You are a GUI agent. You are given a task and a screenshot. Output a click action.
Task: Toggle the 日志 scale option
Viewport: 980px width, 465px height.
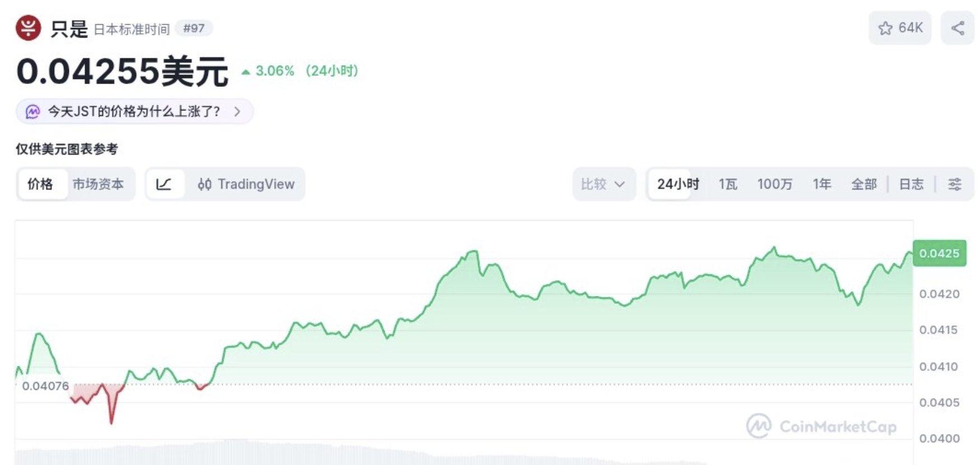[x=911, y=184]
